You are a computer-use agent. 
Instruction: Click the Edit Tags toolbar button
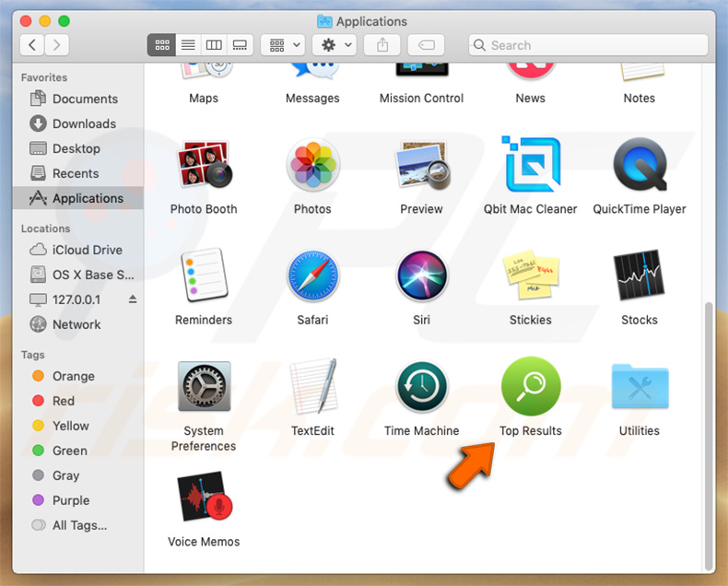427,45
